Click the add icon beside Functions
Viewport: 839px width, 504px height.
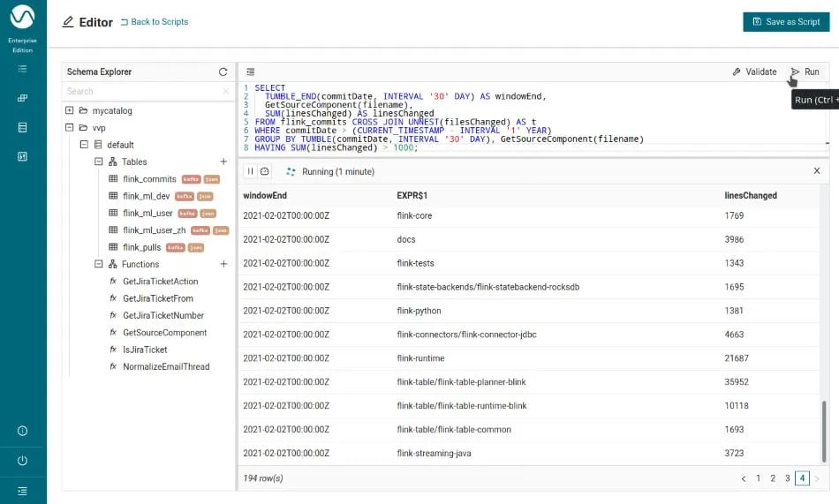[223, 264]
